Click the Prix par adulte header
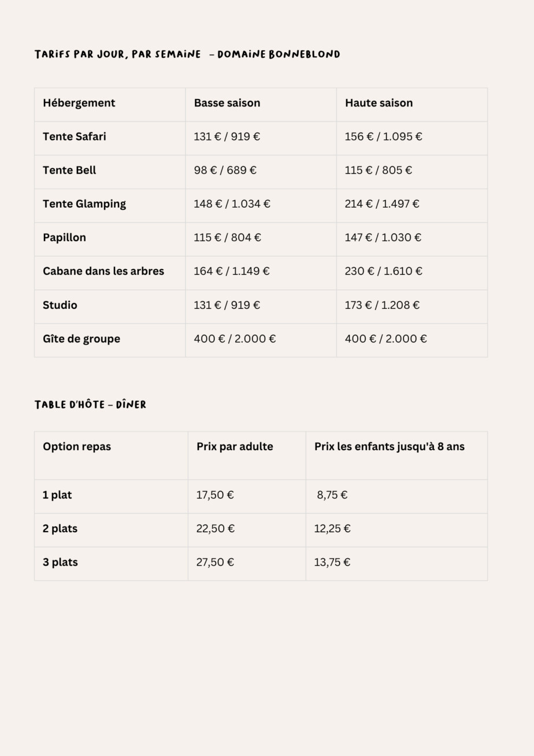Viewport: 534px width, 756px height. click(234, 447)
